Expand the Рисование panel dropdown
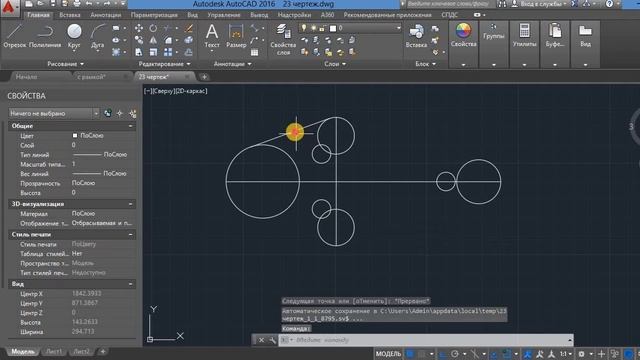 [65, 64]
